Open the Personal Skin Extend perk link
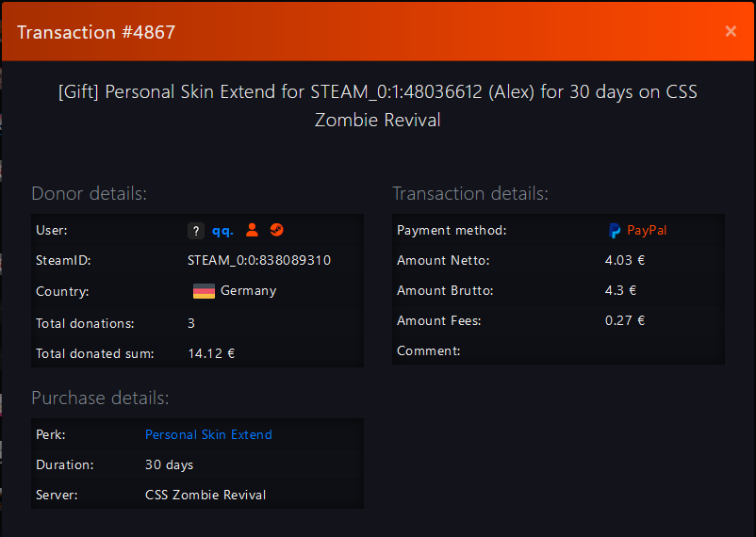This screenshot has height=537, width=756. point(208,435)
